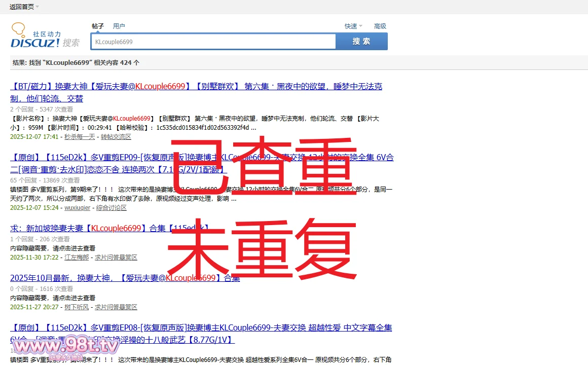Open the result starting with 2025年10月最新
The width and height of the screenshot is (588, 365).
click(x=125, y=278)
